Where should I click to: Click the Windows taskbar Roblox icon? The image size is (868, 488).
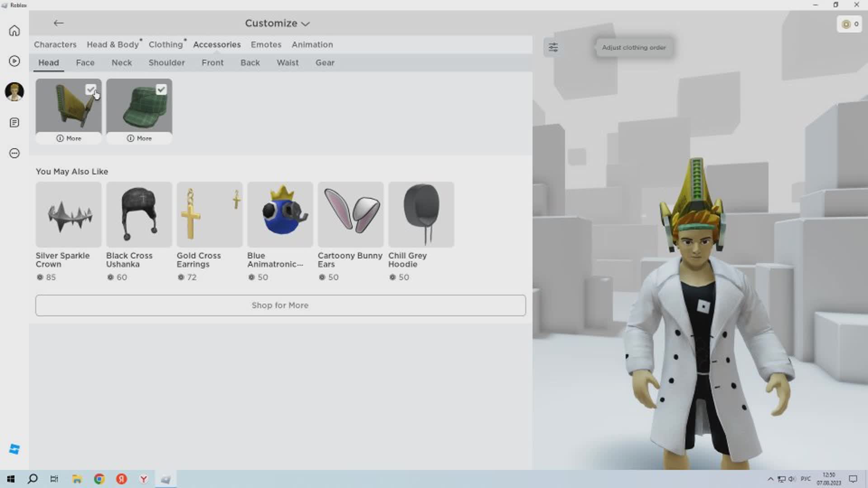click(166, 479)
